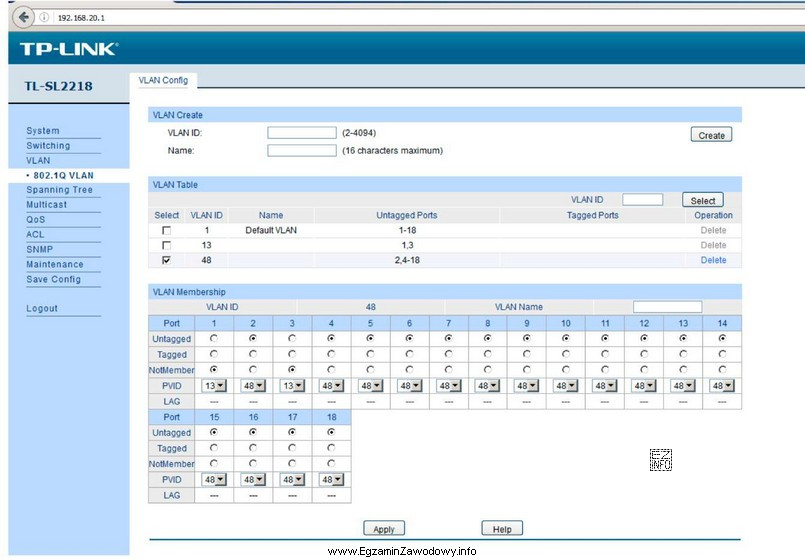Open the PVID dropdown for port 15

click(x=214, y=479)
